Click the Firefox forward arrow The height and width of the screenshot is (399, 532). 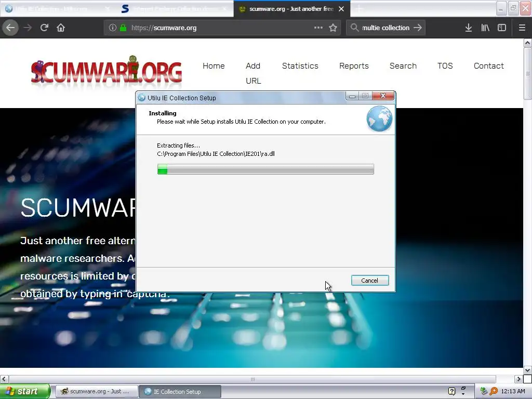click(28, 28)
